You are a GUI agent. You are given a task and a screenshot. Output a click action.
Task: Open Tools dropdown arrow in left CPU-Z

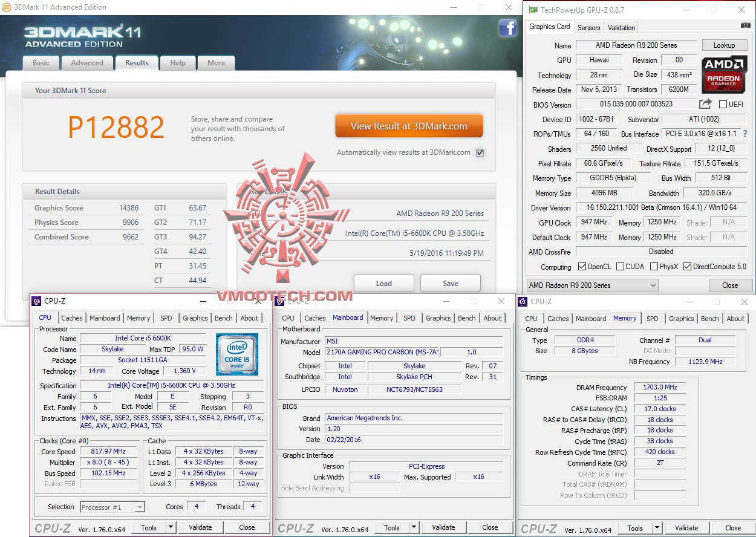tap(171, 527)
